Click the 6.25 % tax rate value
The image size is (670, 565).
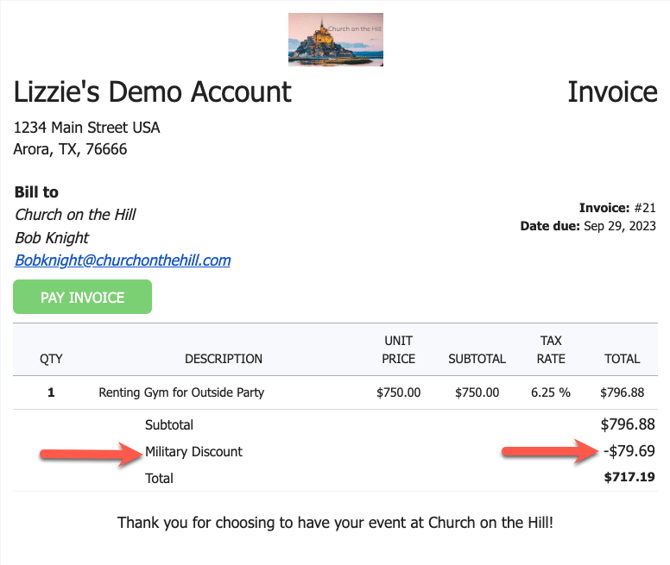coord(551,393)
